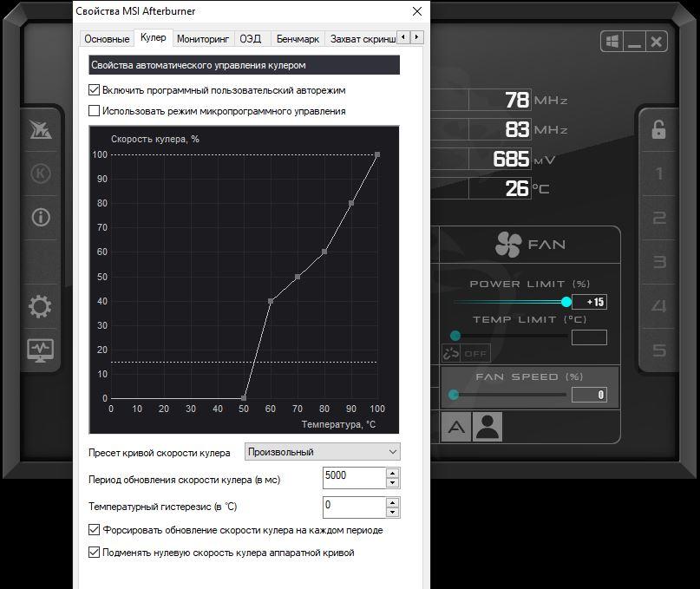
Task: Toggle override zero fan speed with hardware curve
Action: pyautogui.click(x=95, y=553)
